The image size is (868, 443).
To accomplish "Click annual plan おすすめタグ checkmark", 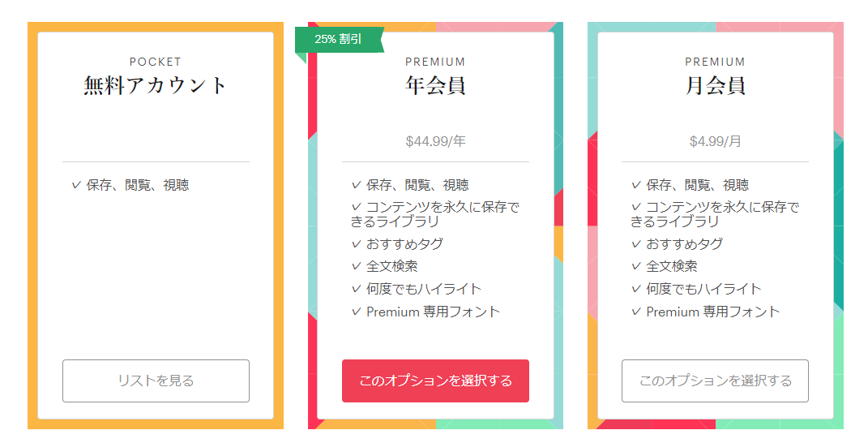I will point(356,243).
